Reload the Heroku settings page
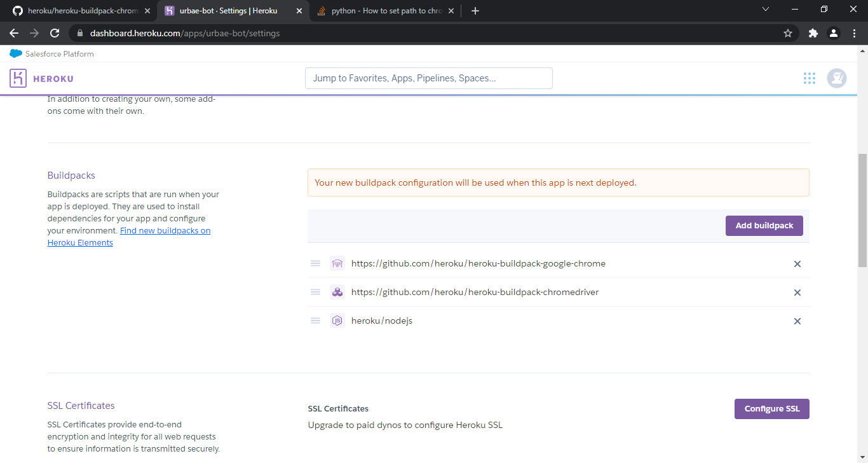 tap(55, 33)
